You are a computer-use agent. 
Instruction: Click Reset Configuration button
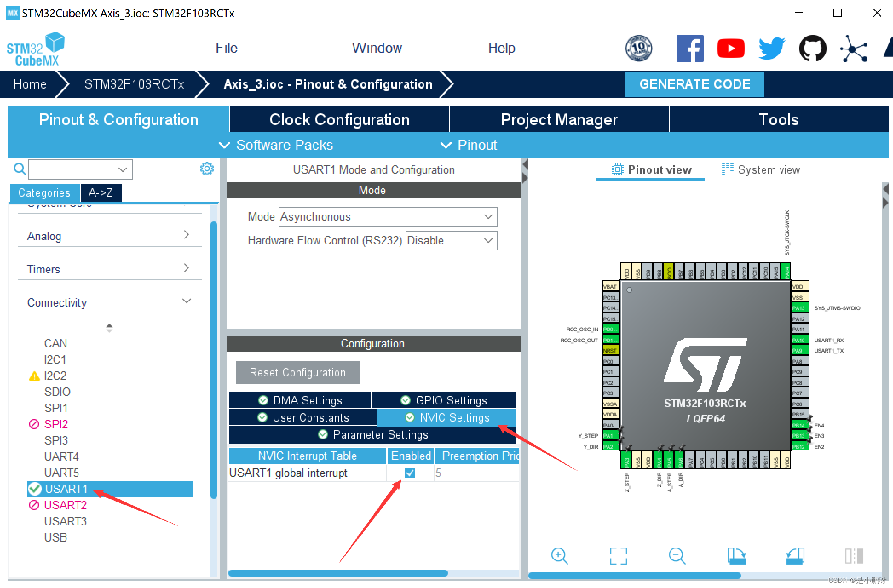[x=298, y=373]
